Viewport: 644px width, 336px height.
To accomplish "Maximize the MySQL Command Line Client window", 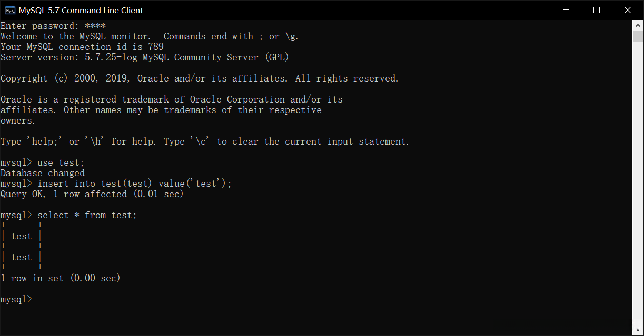I will coord(597,10).
